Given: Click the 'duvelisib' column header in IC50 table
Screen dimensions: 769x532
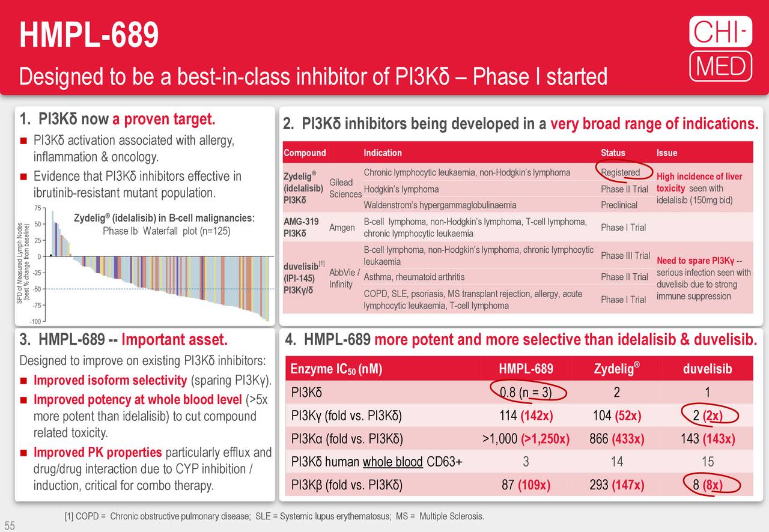Looking at the screenshot, I should click(x=707, y=369).
